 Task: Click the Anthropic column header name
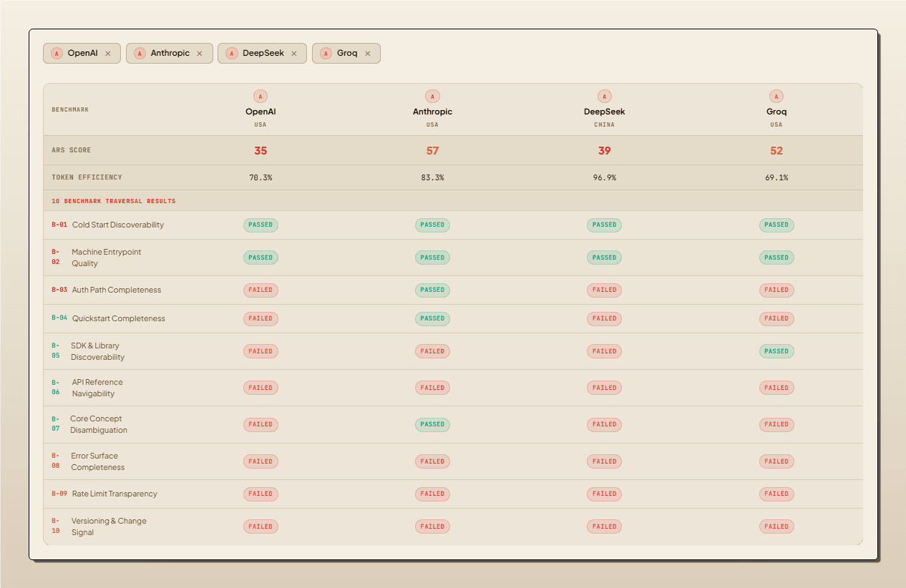(432, 112)
